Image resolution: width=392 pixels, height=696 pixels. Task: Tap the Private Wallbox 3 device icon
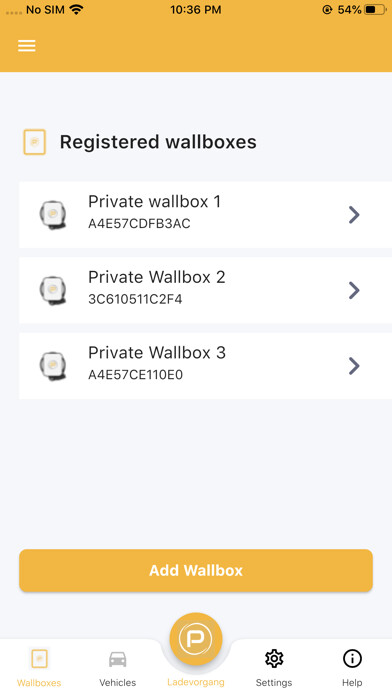[x=53, y=366]
